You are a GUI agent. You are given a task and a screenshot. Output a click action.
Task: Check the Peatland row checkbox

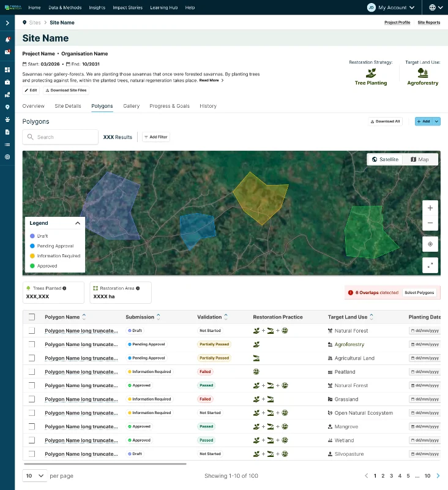pyautogui.click(x=32, y=372)
